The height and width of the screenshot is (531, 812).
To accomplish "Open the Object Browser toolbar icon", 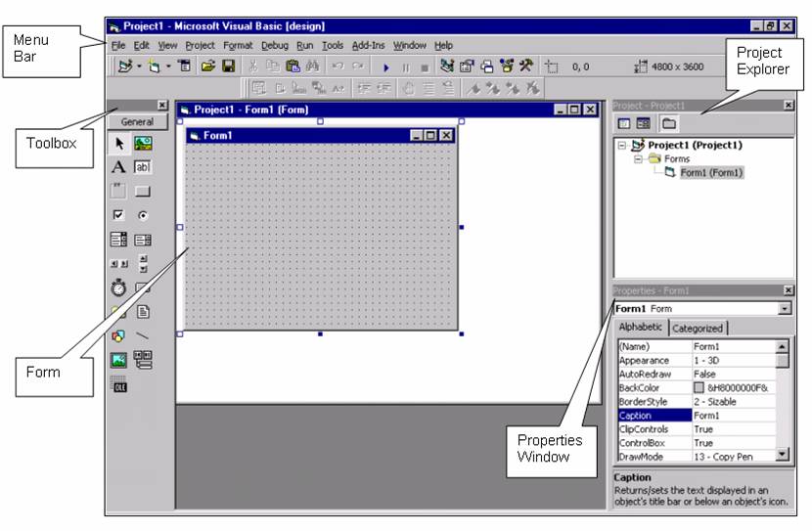I will 507,66.
